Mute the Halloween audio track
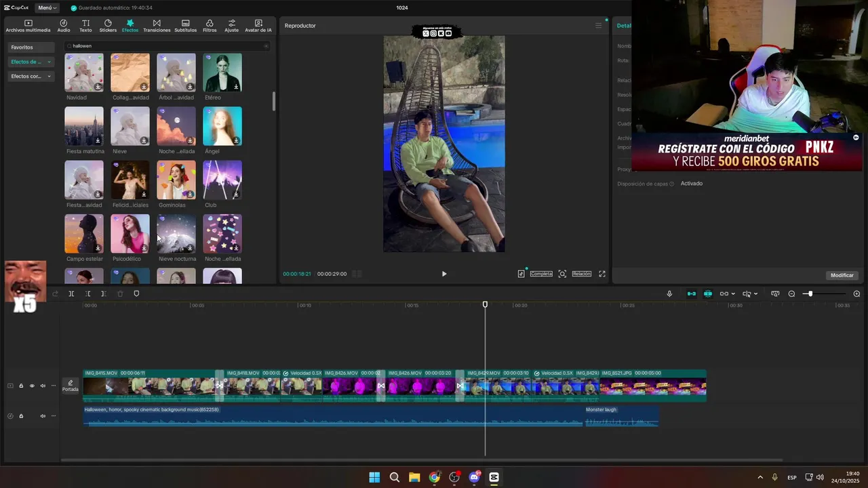Screen dimensions: 868x488 pos(43,416)
